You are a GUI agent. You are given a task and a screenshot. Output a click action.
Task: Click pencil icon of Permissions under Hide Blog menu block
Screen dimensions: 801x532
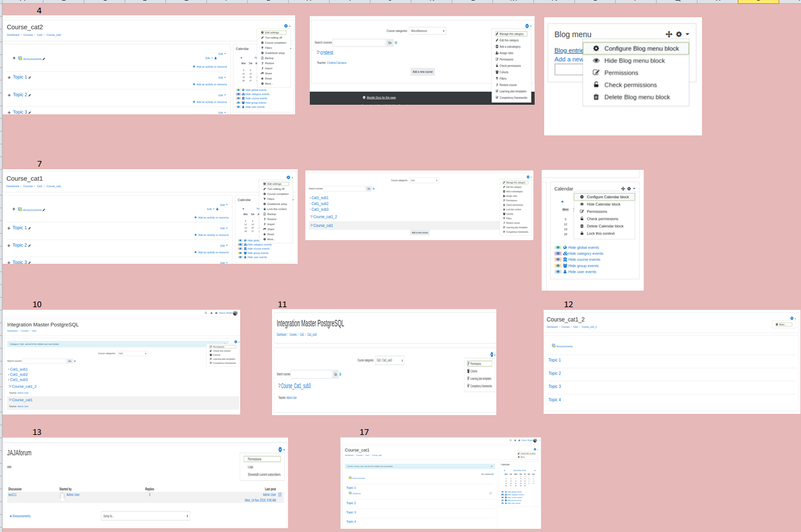[x=596, y=73]
